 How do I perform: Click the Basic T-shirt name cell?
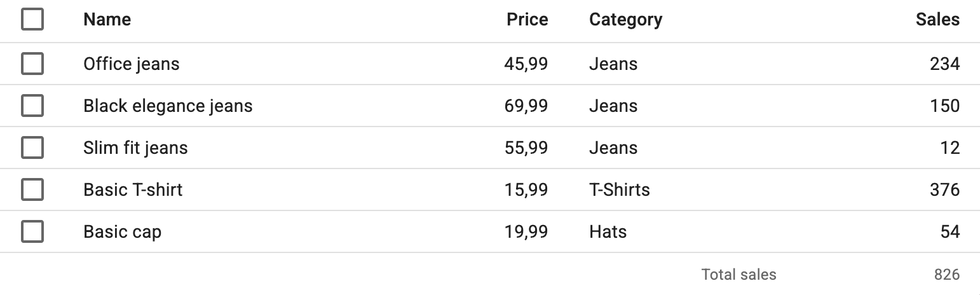133,189
